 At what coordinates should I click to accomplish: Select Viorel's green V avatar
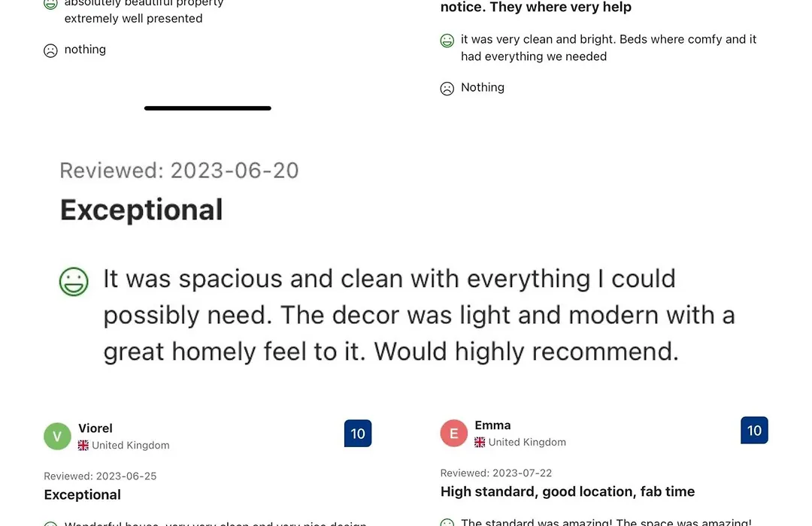click(57, 436)
